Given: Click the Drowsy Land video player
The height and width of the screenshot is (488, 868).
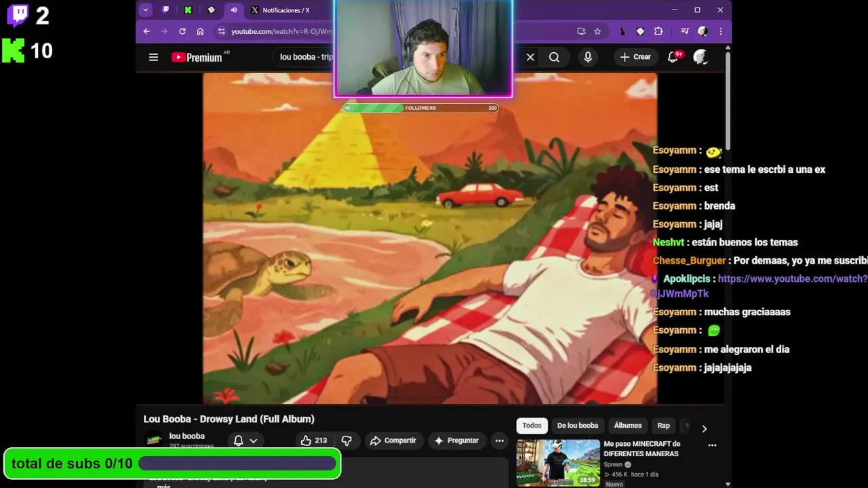Looking at the screenshot, I should [430, 239].
